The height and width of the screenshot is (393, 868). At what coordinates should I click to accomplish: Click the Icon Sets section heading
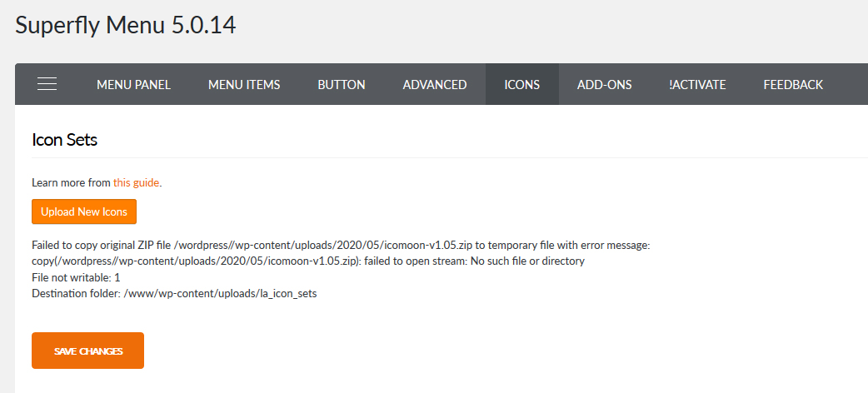pos(65,140)
